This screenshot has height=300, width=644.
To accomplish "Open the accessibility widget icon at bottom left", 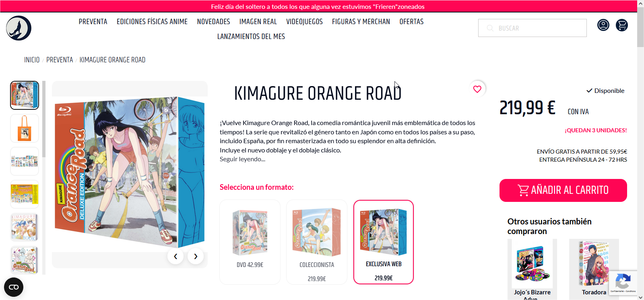I will pos(14,287).
